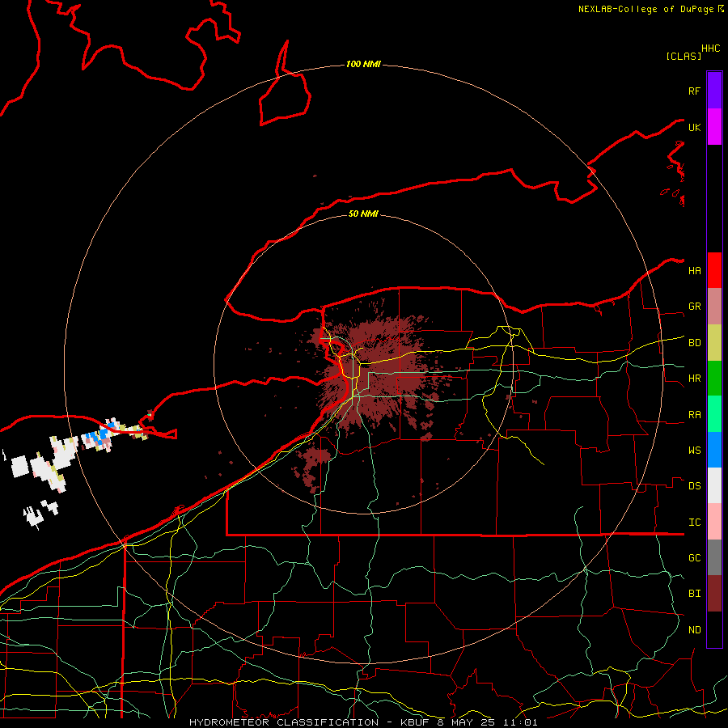The height and width of the screenshot is (728, 728).
Task: Click the BI legend label
Action: [694, 594]
